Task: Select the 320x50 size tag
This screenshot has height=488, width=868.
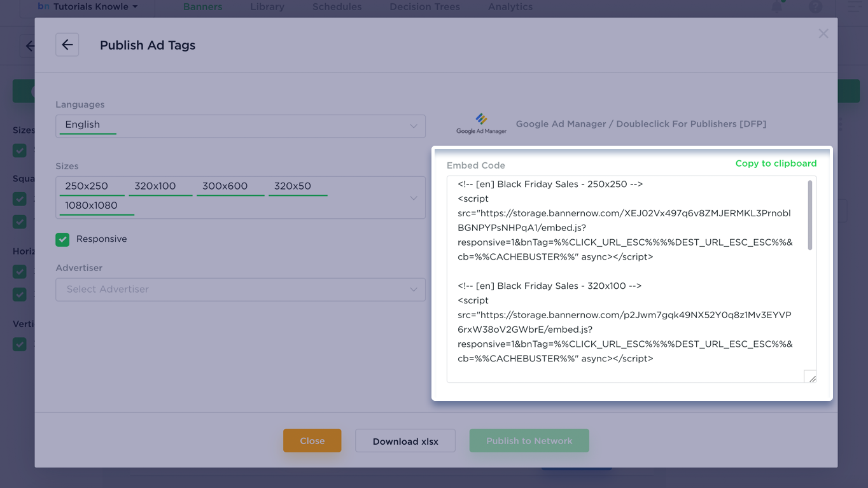Action: coord(298,186)
